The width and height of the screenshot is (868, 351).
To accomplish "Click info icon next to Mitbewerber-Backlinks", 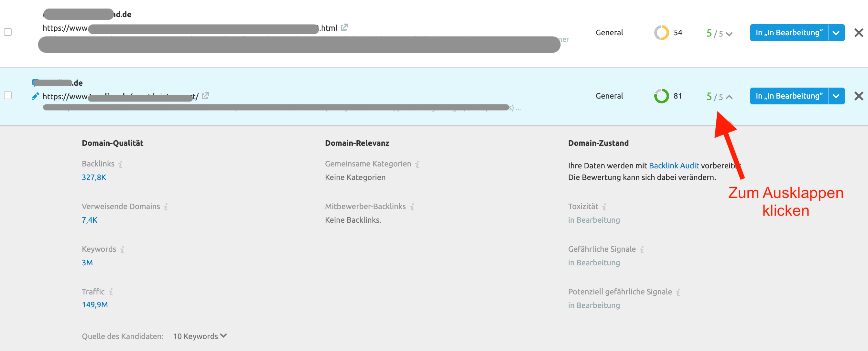I will (412, 207).
